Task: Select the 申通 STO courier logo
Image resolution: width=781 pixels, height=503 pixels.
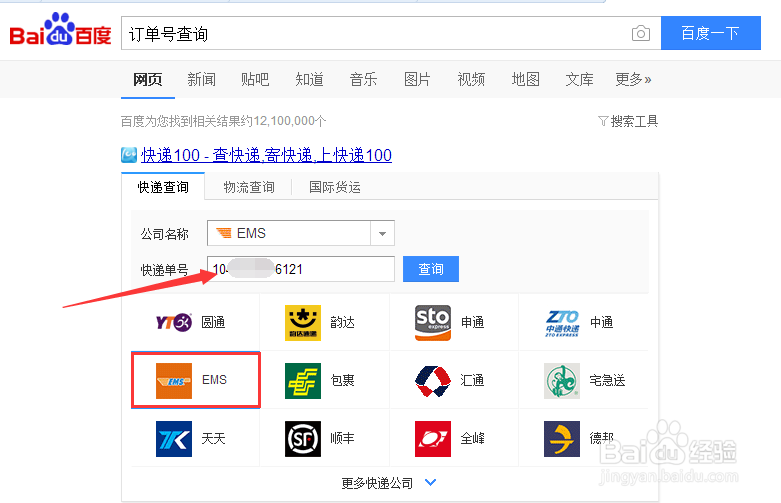Action: pos(433,323)
